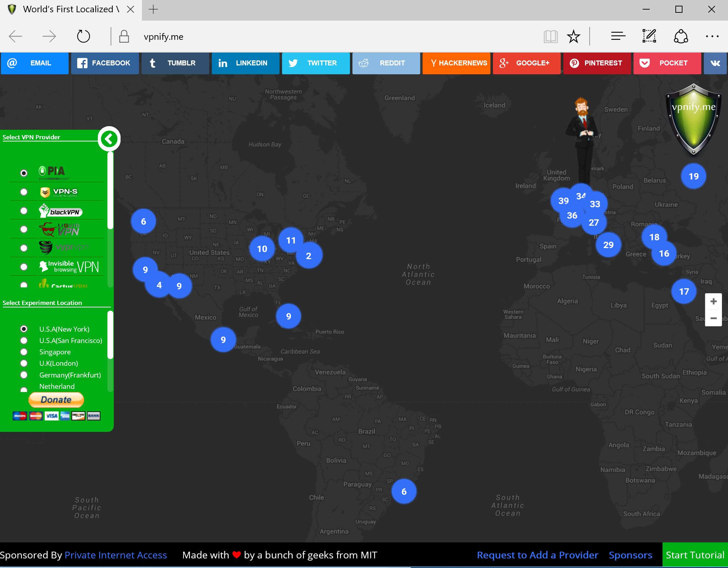
Task: Open the Sponsors link
Action: click(x=631, y=555)
